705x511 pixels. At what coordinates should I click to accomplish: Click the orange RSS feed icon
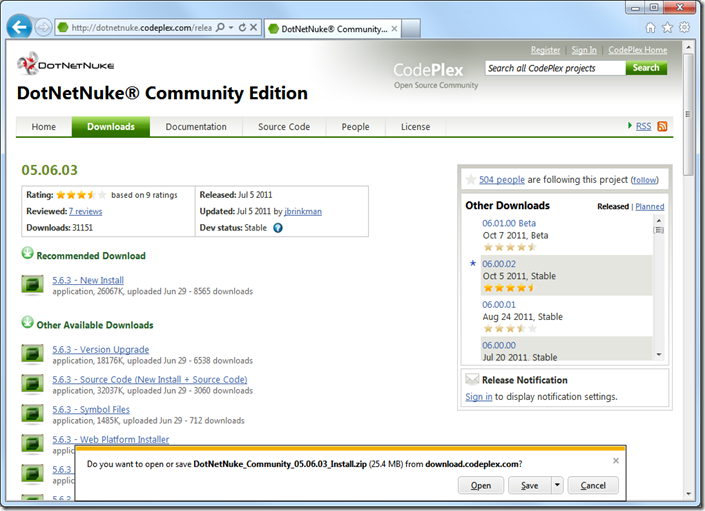662,126
